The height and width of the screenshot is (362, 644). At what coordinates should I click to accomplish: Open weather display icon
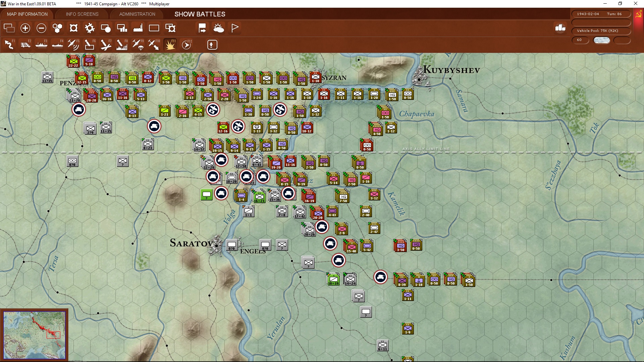219,28
